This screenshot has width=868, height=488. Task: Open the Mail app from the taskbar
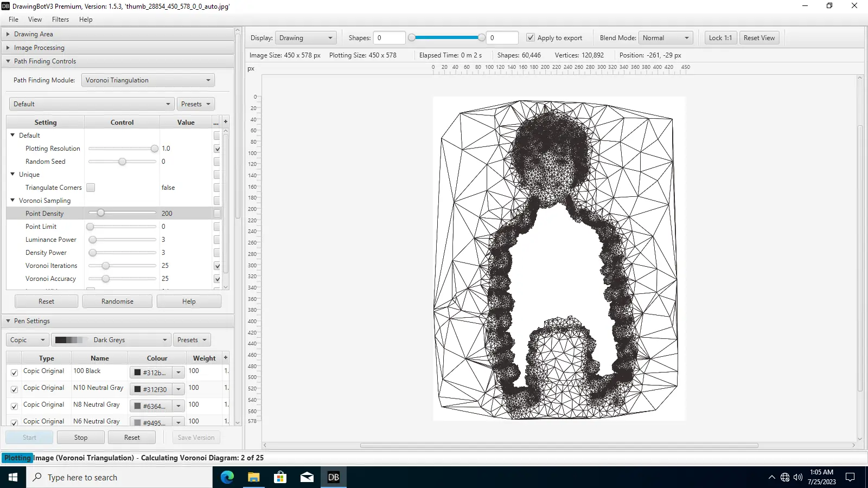[307, 477]
